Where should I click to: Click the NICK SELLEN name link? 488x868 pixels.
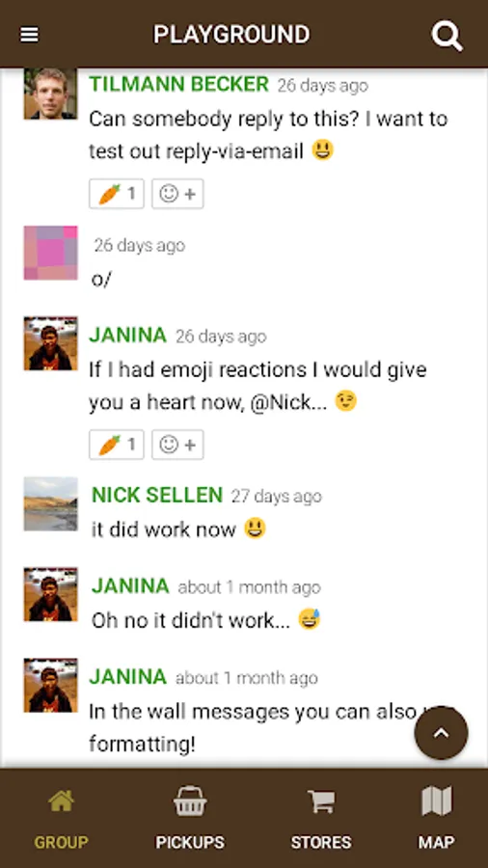click(157, 495)
